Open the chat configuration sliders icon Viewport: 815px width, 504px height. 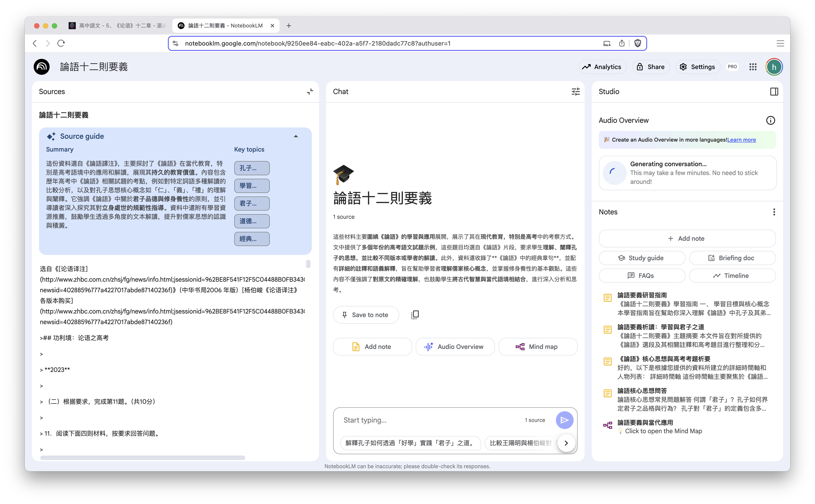[575, 91]
